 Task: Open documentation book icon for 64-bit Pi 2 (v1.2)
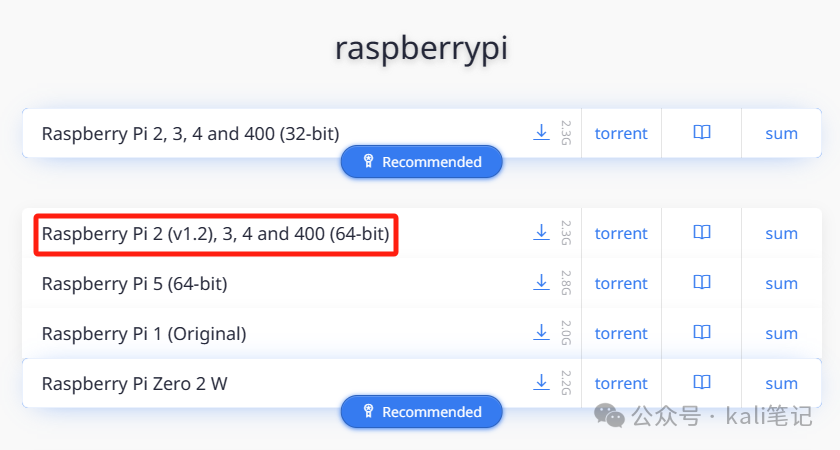702,232
